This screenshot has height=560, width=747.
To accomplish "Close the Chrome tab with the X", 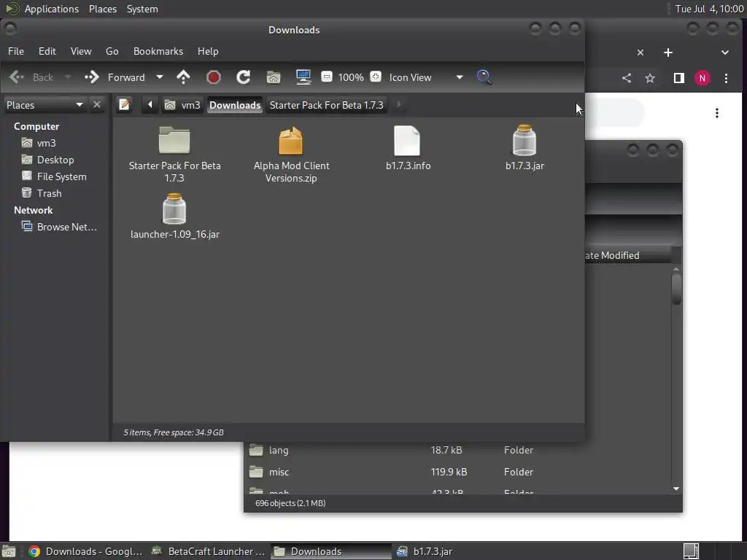I will [x=640, y=52].
